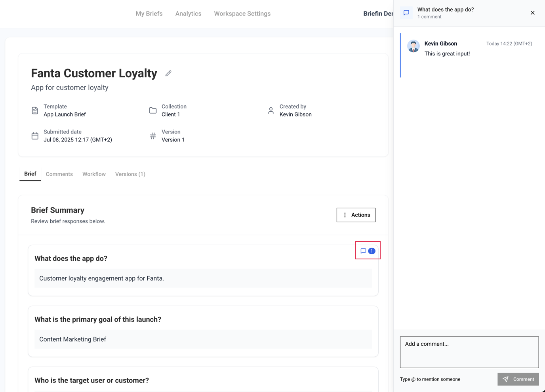The width and height of the screenshot is (545, 392).
Task: Click "Brief Summary" heading
Action: pyautogui.click(x=58, y=210)
